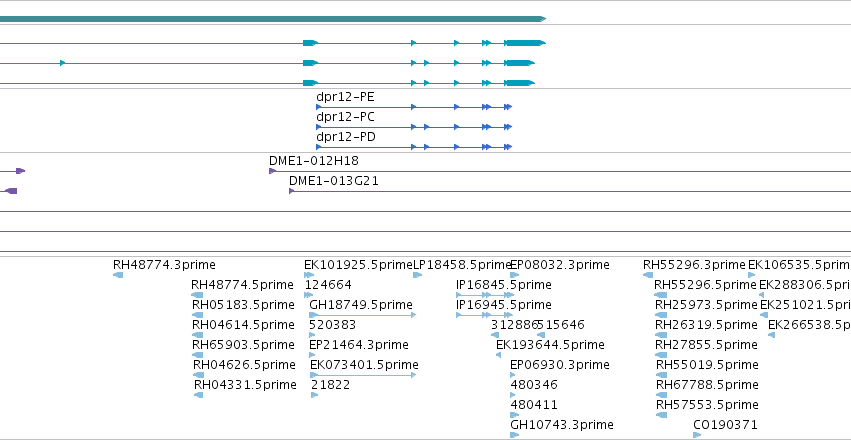This screenshot has width=851, height=440.
Task: Click the EP08032.3prime EST label
Action: 560,265
